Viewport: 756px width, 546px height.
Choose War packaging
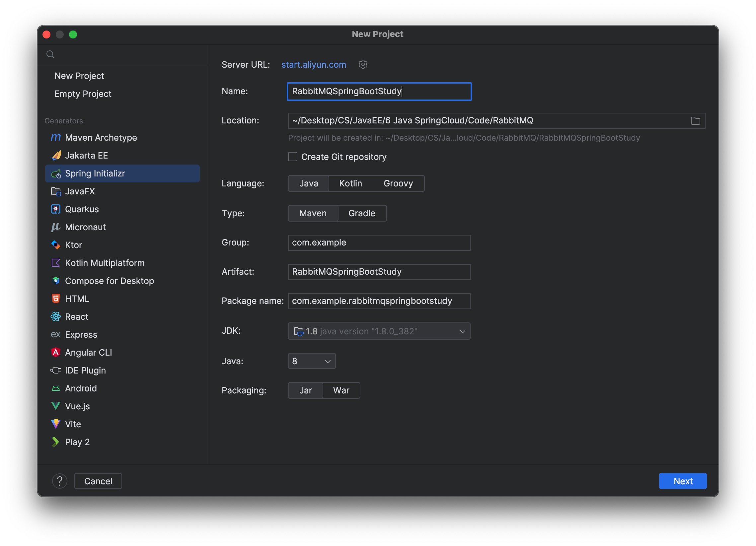coord(341,390)
